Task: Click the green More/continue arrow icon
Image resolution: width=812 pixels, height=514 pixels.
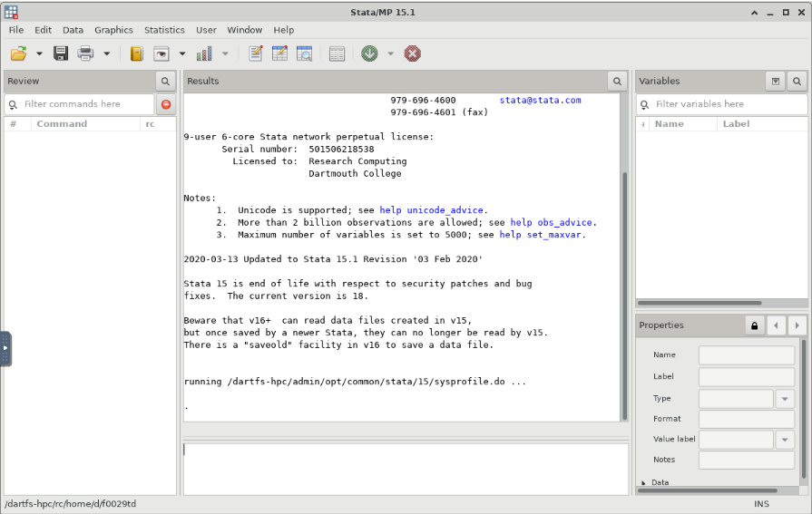Action: [369, 53]
